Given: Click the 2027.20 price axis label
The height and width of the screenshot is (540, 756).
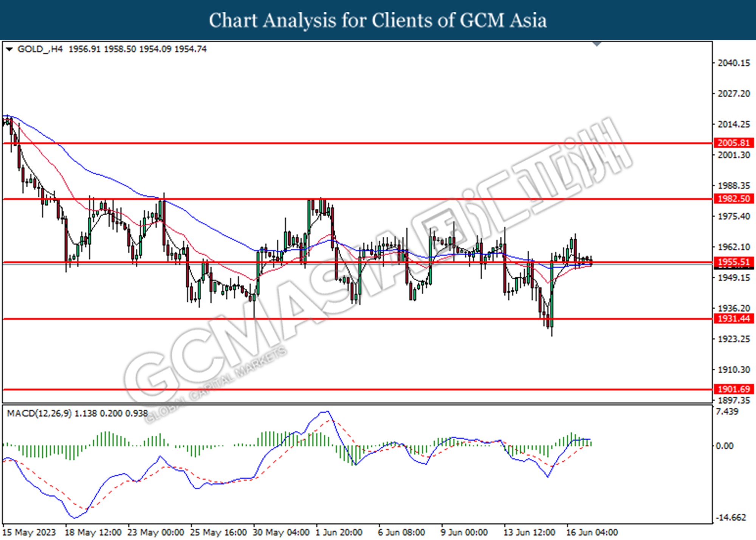Looking at the screenshot, I should [x=734, y=94].
